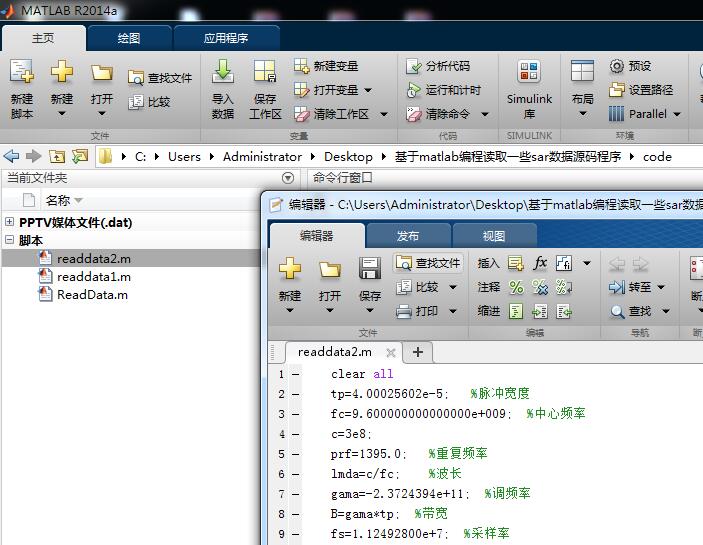
Task: Open the 清除命令 dropdown arrow
Action: point(485,114)
